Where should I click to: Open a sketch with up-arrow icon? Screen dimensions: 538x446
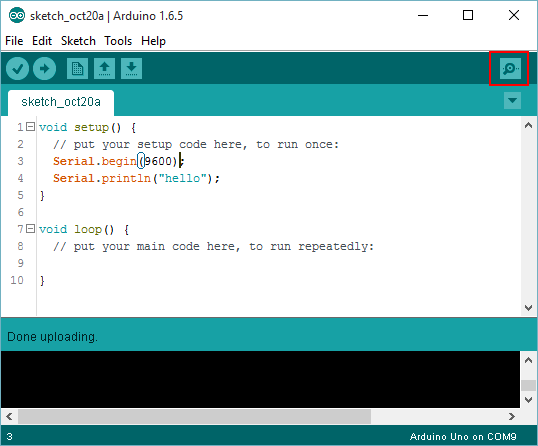[x=104, y=69]
